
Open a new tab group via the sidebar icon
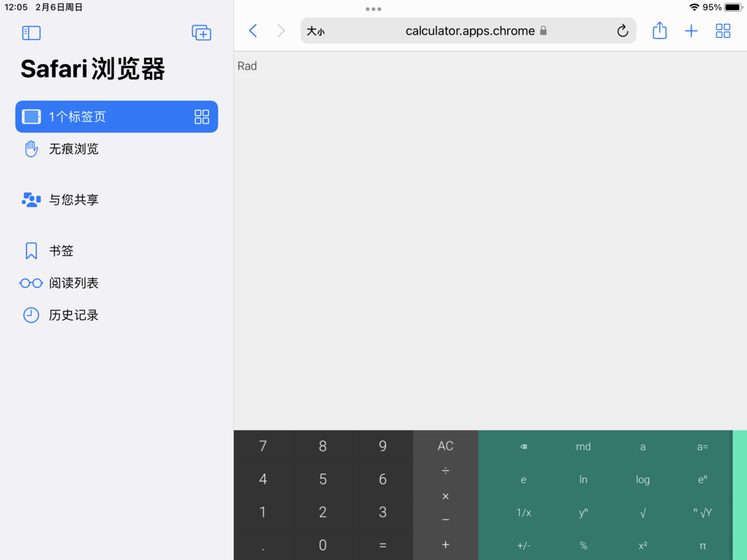[201, 33]
